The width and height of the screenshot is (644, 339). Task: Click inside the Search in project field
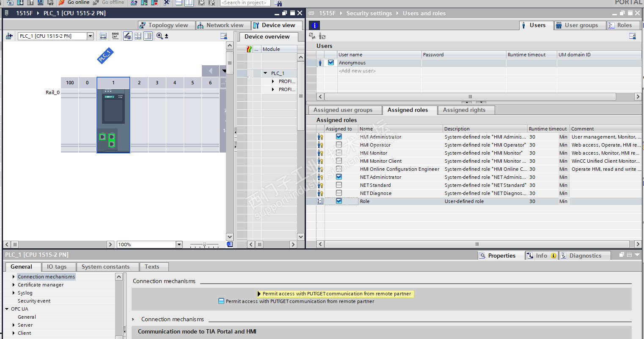tap(245, 3)
